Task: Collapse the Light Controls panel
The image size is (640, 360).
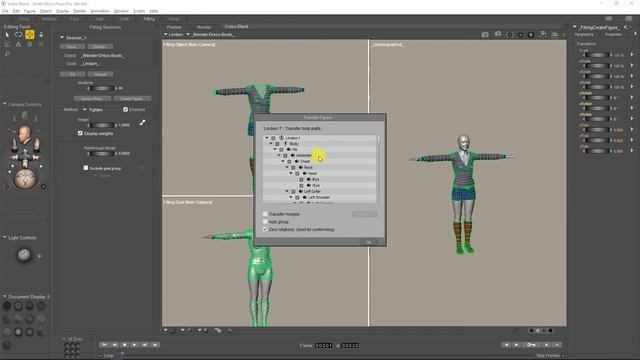Action: (4, 238)
